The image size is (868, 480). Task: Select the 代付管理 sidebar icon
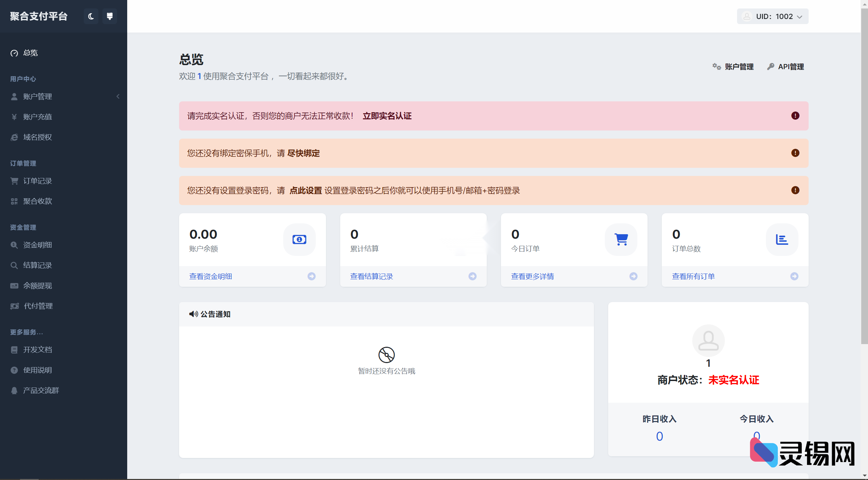pyautogui.click(x=14, y=306)
